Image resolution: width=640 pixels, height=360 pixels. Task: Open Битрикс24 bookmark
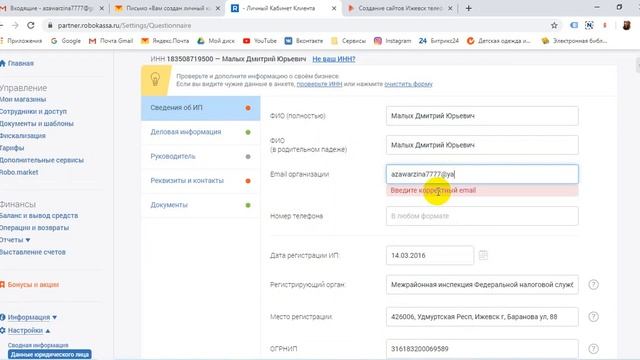point(439,41)
